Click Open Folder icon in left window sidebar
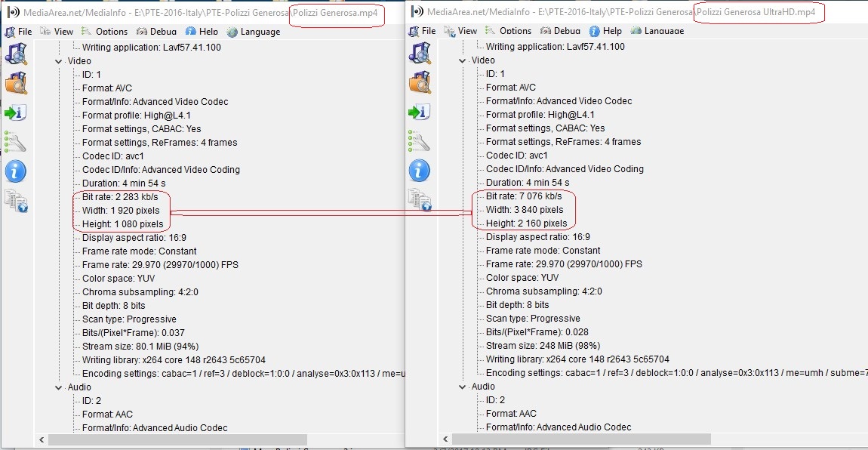This screenshot has width=868, height=450. pos(16,82)
